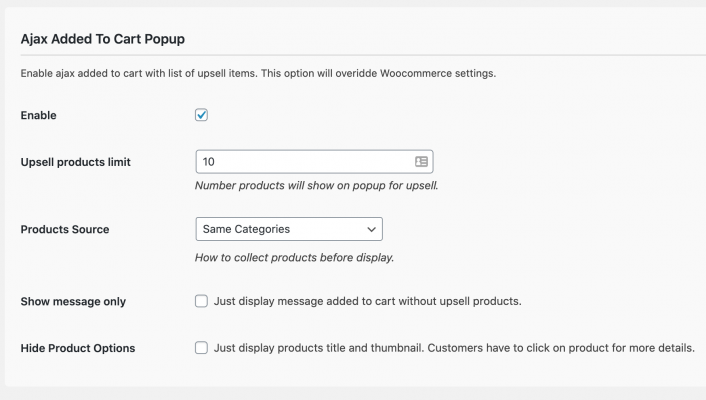Click the bold 'Enable' field label
Screen dimensions: 706x400
click(x=38, y=116)
